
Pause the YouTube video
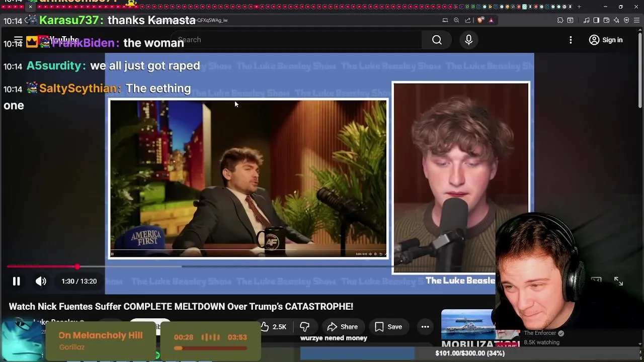[x=16, y=282]
